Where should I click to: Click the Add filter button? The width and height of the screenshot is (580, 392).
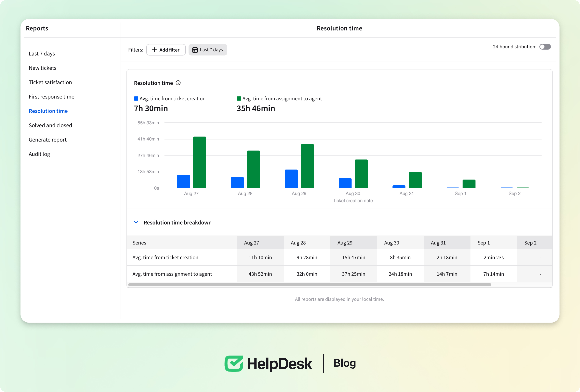[x=166, y=50]
